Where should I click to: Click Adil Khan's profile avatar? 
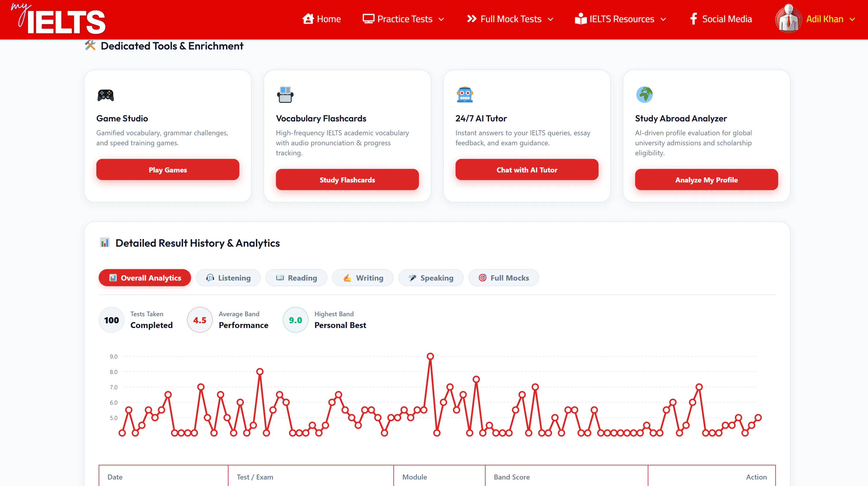click(789, 18)
